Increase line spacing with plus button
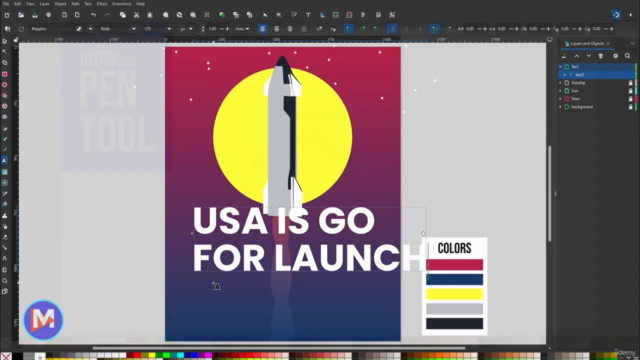The width and height of the screenshot is (640, 360). (227, 29)
